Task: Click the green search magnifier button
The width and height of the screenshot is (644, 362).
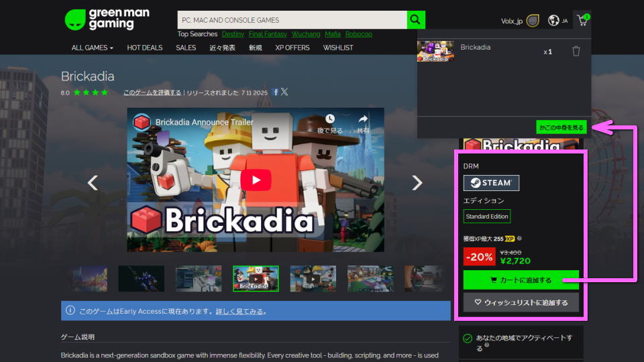Action: tap(416, 19)
